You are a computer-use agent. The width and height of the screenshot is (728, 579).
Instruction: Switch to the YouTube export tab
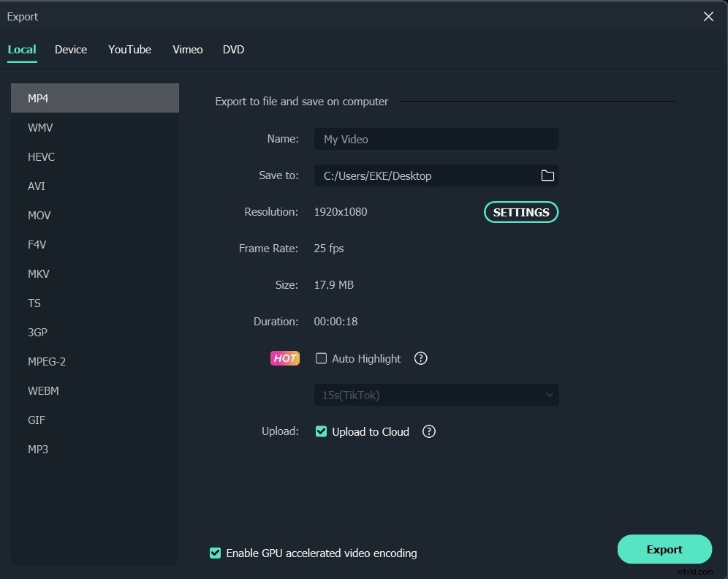coord(129,49)
